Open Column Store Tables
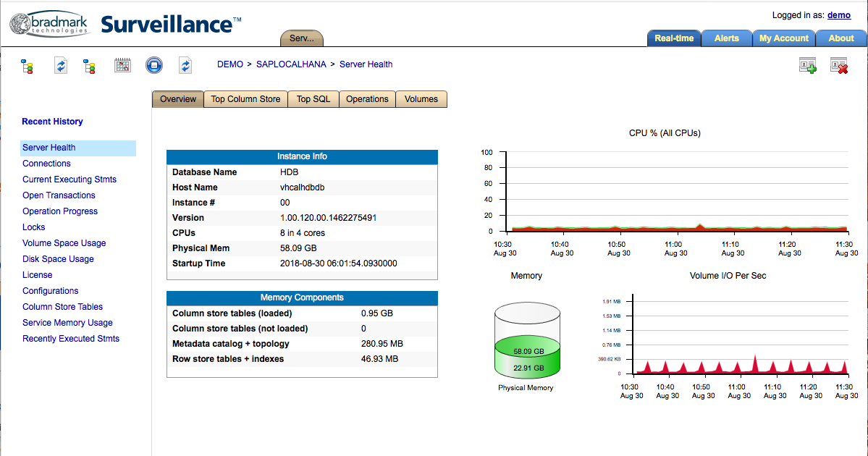 (62, 307)
